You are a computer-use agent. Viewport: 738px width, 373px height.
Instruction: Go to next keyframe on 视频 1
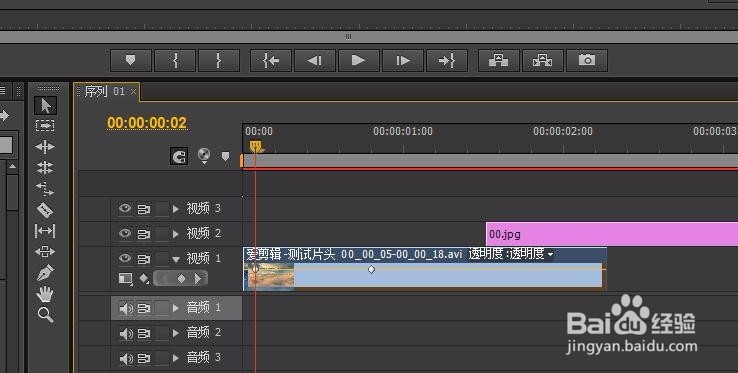[199, 279]
